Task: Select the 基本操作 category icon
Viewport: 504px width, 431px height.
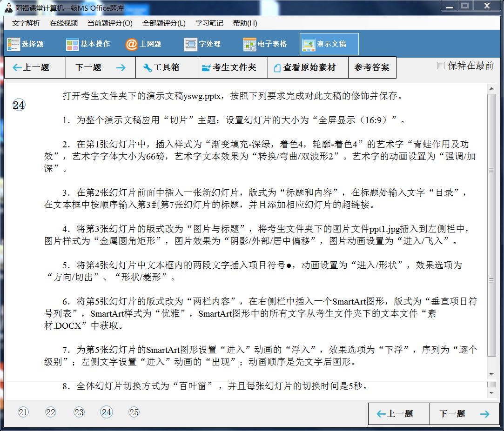Action: [72, 44]
